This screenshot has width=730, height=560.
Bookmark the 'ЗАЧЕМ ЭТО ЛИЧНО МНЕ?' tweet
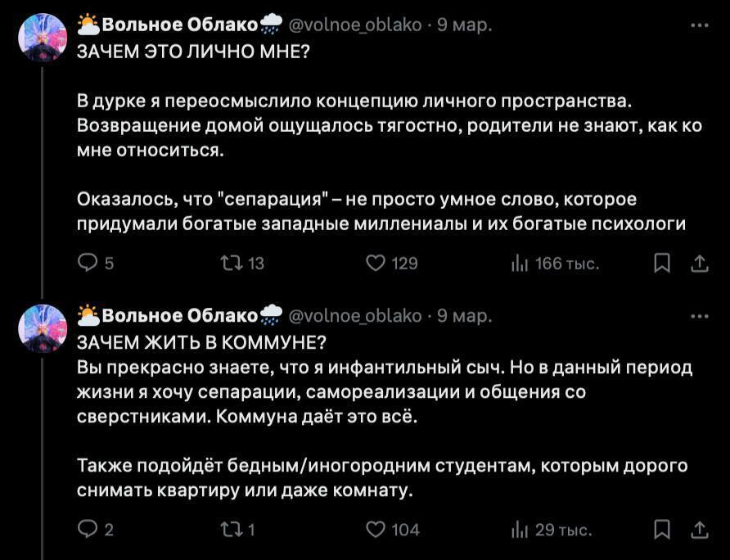pos(663,263)
